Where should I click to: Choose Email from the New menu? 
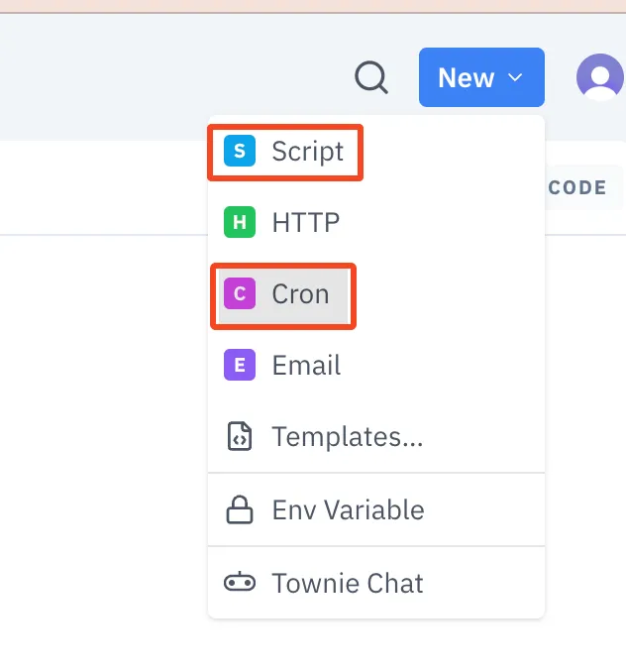coord(307,365)
